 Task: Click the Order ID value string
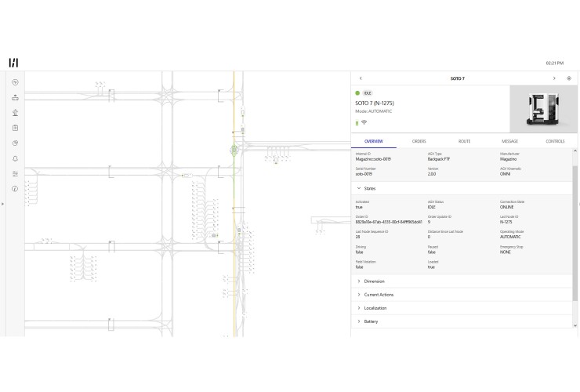[x=389, y=222]
